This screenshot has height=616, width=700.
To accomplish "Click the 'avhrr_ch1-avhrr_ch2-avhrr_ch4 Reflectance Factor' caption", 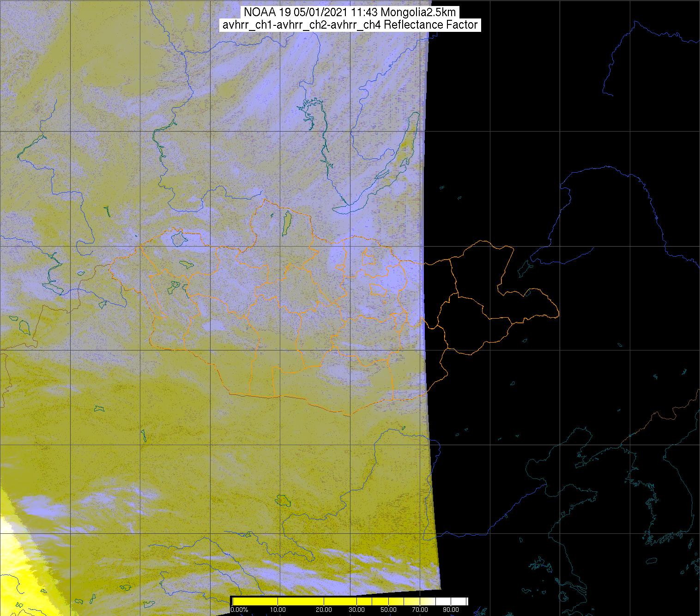I will click(350, 25).
